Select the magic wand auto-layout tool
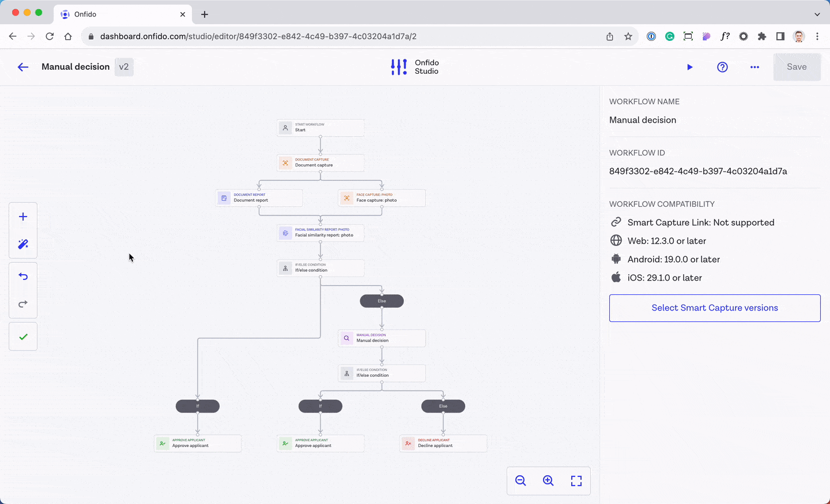830x504 pixels. point(23,244)
